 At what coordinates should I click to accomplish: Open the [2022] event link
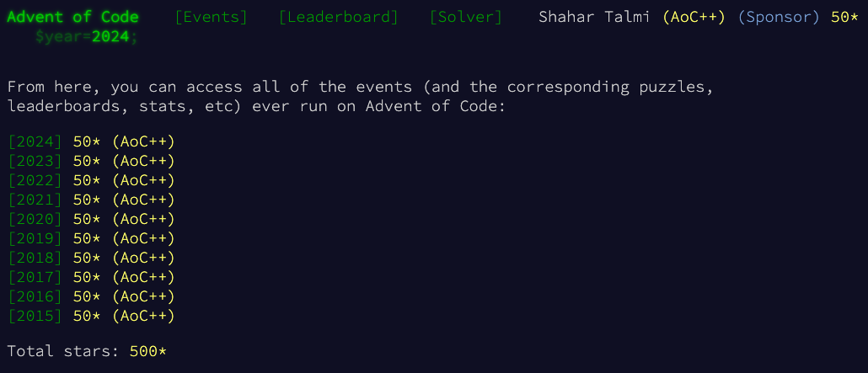click(x=35, y=181)
